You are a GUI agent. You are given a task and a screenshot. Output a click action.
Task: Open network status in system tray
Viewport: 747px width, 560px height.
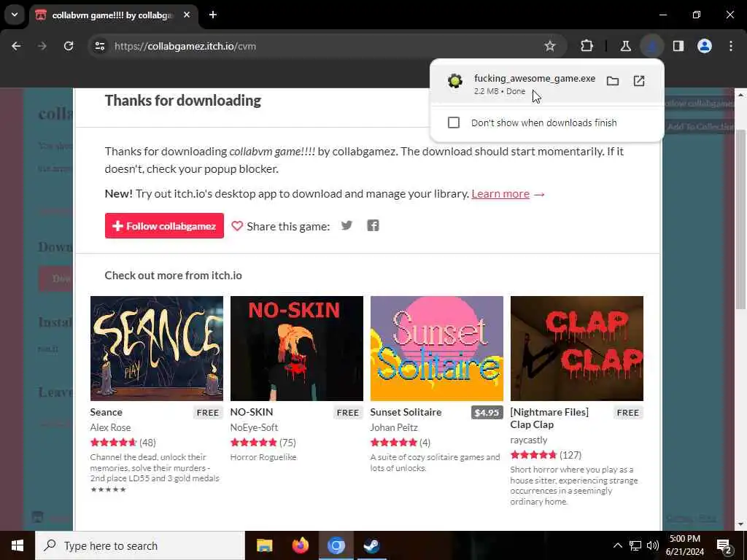click(635, 545)
